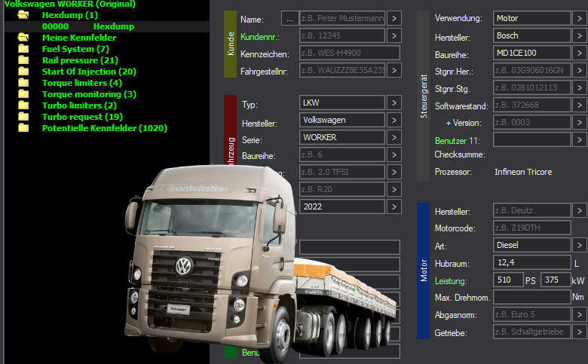Select the Turbo request (19) label
The image size is (588, 364).
point(82,117)
